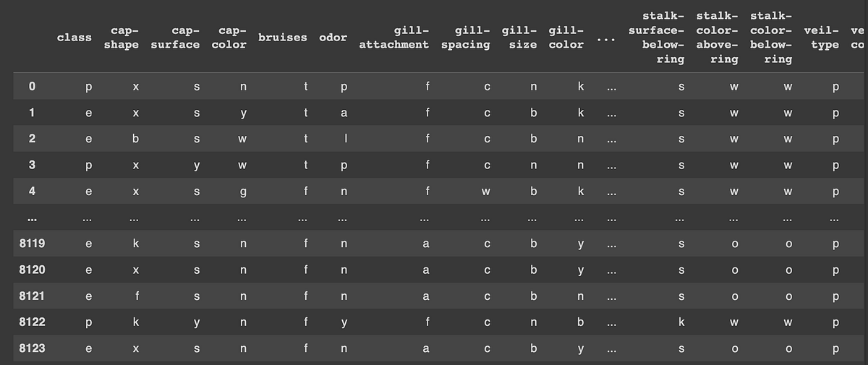Screen dimensions: 868x365
Task: Select the 'gill-spacing' column header
Action: click(x=465, y=38)
